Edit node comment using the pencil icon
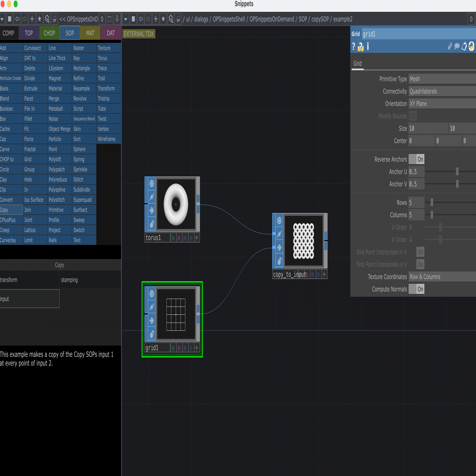 click(x=450, y=46)
